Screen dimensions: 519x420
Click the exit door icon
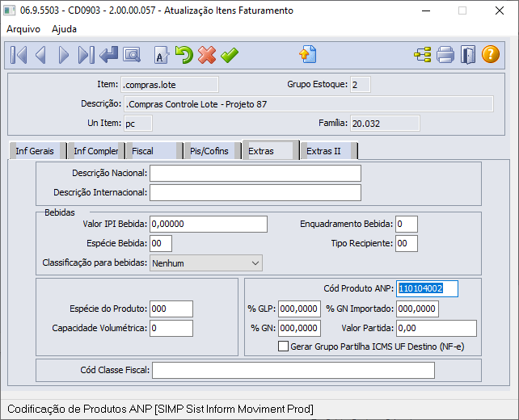tap(468, 55)
